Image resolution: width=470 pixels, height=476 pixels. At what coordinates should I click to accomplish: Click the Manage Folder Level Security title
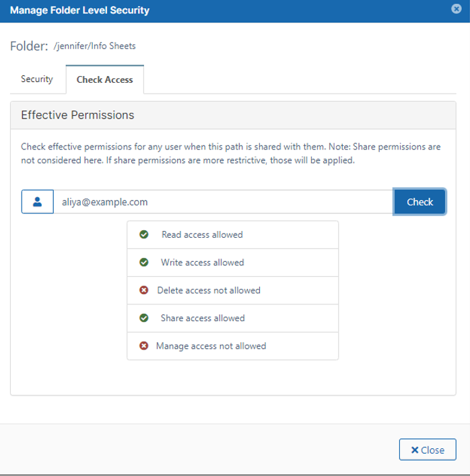(x=79, y=10)
